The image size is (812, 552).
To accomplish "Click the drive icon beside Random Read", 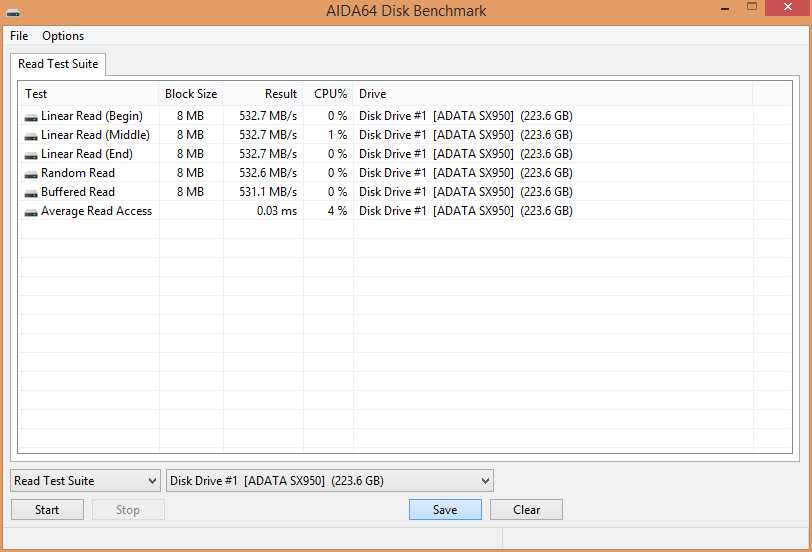I will [x=31, y=175].
